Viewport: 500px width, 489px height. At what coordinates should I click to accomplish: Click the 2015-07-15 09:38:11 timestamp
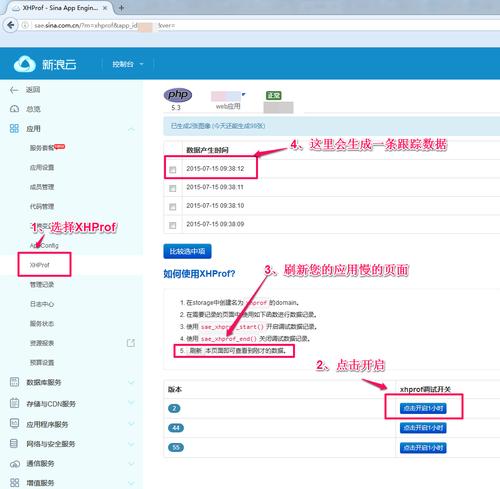point(215,187)
